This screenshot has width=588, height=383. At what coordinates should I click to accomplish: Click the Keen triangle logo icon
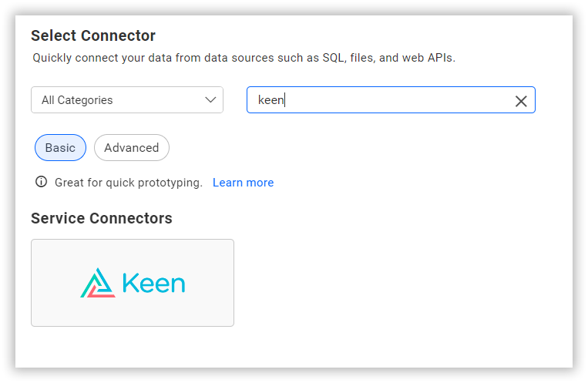tap(98, 283)
